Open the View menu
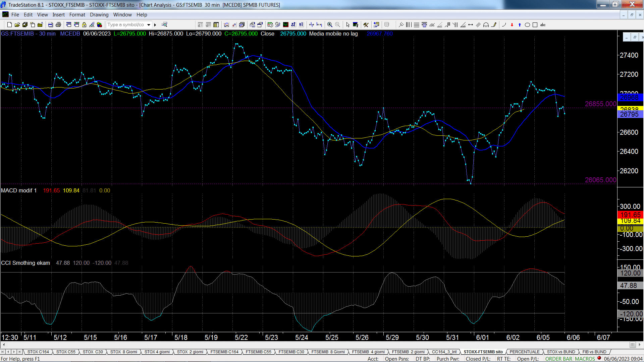Screen dimensions: 644x362 pos(42,15)
